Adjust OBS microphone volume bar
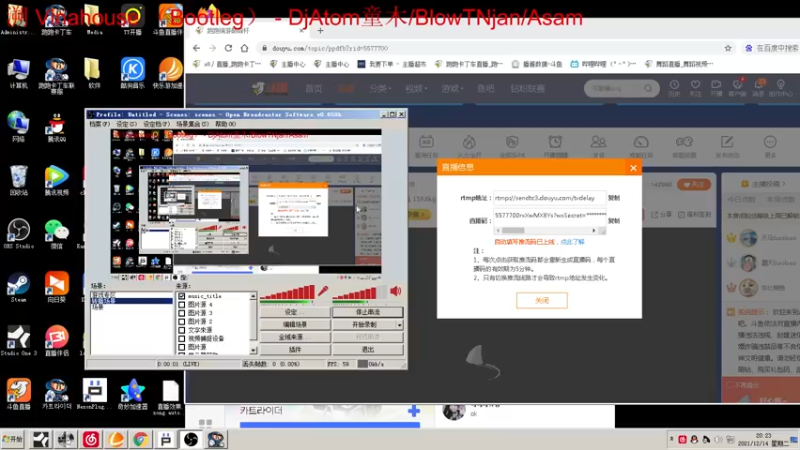Viewport: 800px width, 450px height. click(287, 292)
